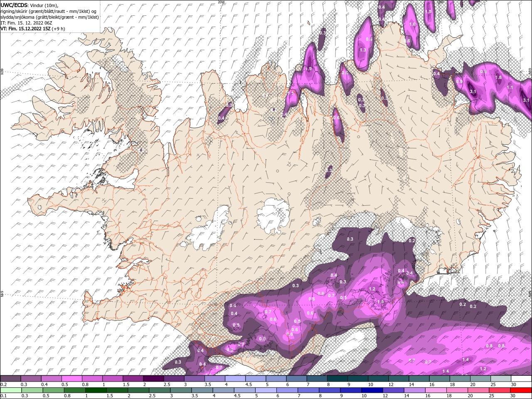Click the 12 violet swatch in the lower legend
The height and width of the screenshot is (399, 532).
click(x=393, y=390)
